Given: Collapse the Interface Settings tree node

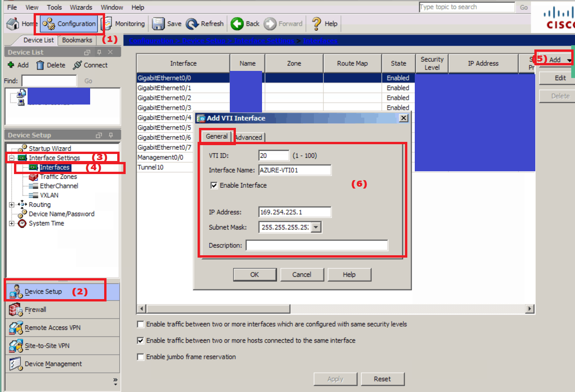Looking at the screenshot, I should tap(11, 158).
